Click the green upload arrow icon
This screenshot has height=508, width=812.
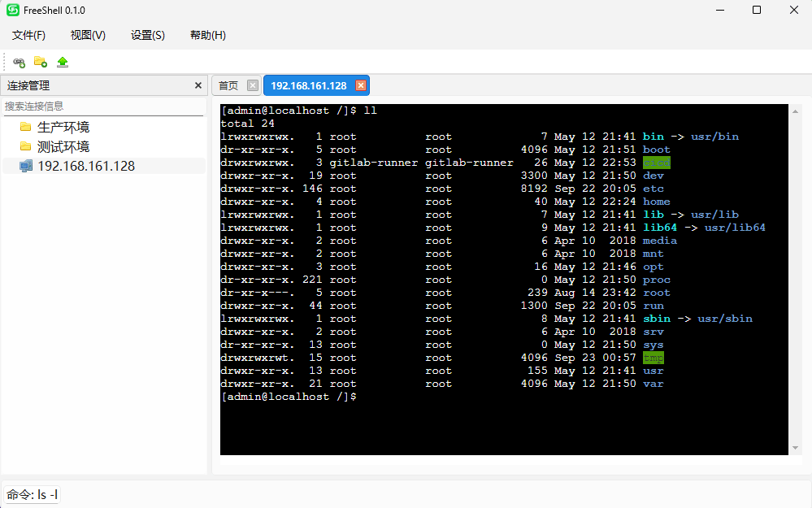63,62
